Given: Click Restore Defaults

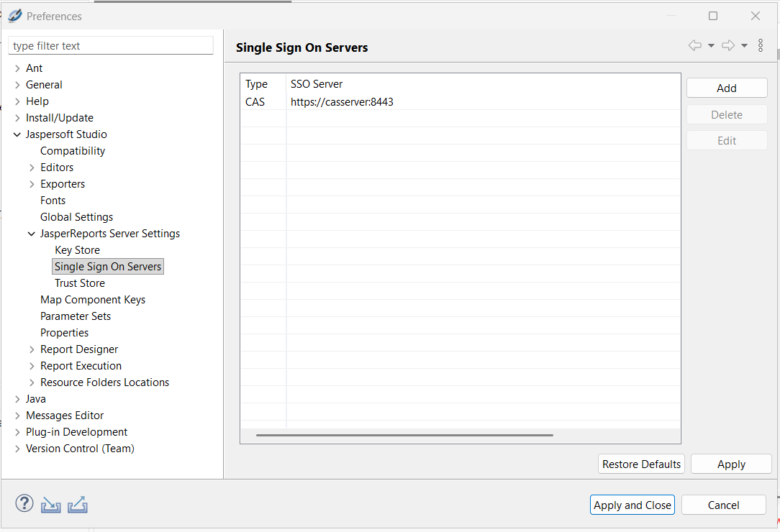Looking at the screenshot, I should [x=641, y=464].
